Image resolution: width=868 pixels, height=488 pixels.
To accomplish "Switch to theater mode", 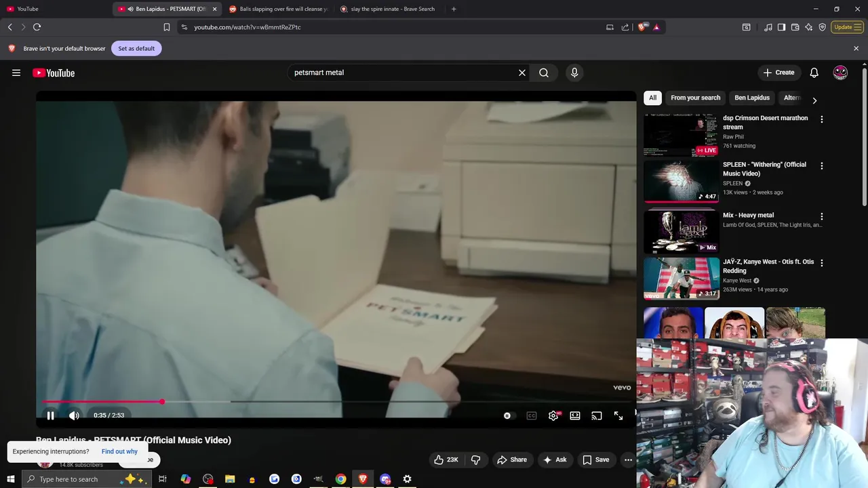I will (x=575, y=415).
